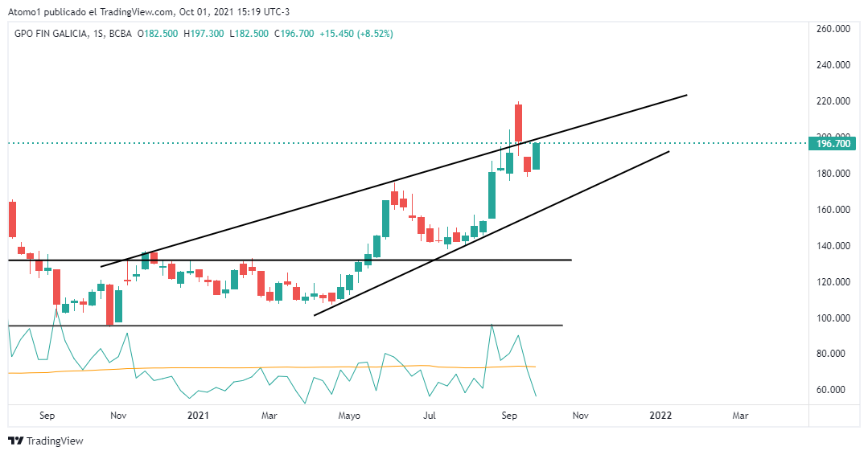Click the 260.000 label on the price axis
Image resolution: width=868 pixels, height=455 pixels.
[833, 29]
